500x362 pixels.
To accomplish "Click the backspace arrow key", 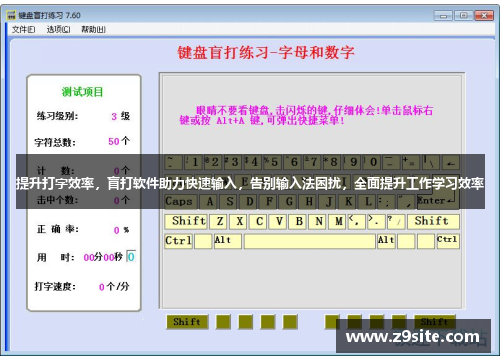I will point(451,162).
